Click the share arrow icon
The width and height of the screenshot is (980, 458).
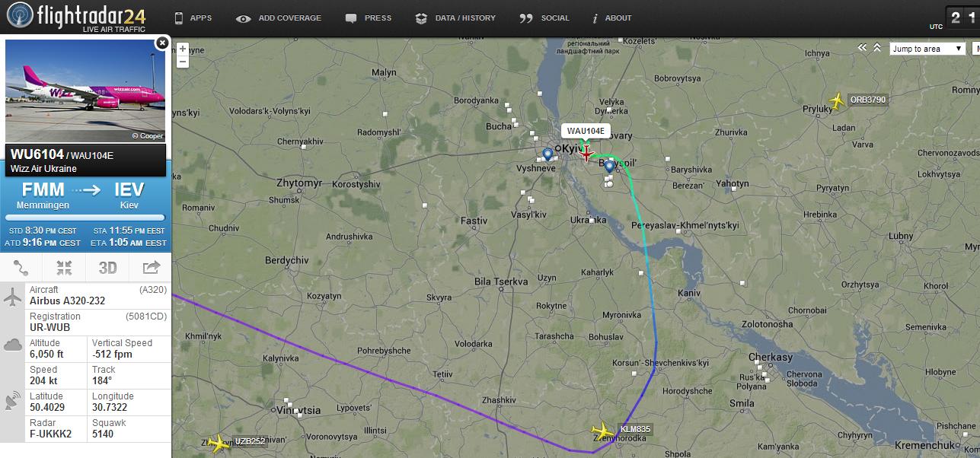pos(151,268)
